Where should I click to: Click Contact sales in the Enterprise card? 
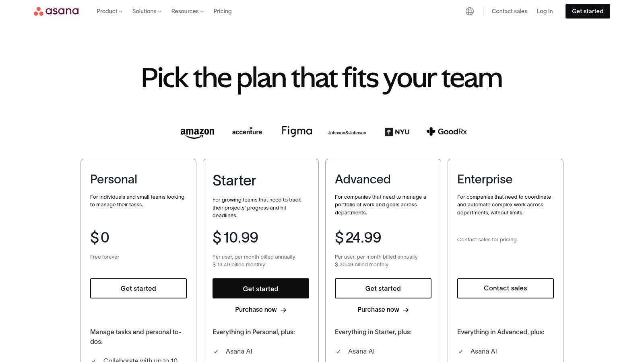[505, 288]
